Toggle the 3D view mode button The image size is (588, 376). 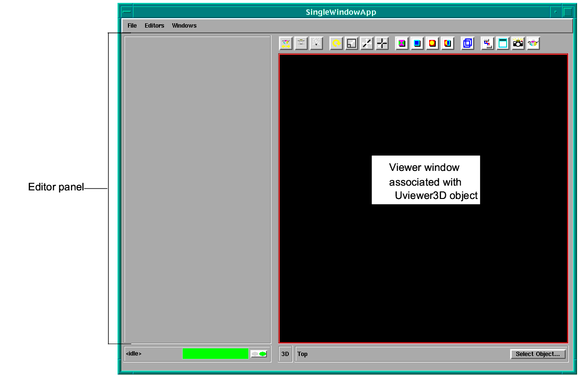point(285,354)
